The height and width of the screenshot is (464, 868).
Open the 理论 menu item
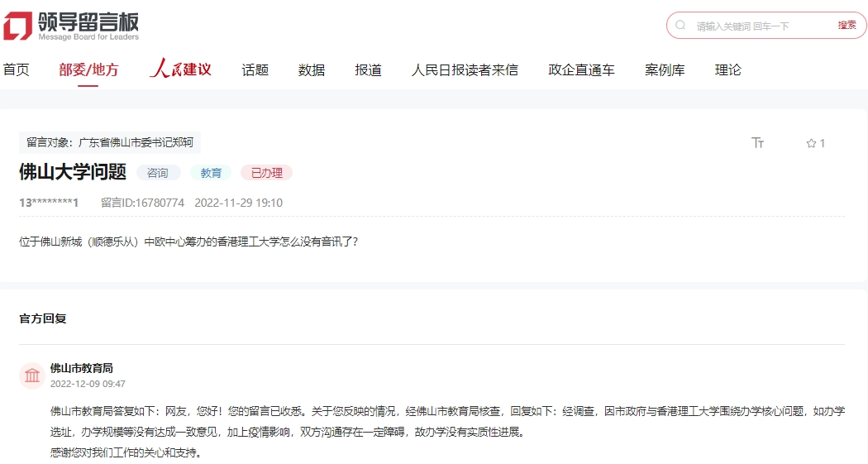(728, 69)
